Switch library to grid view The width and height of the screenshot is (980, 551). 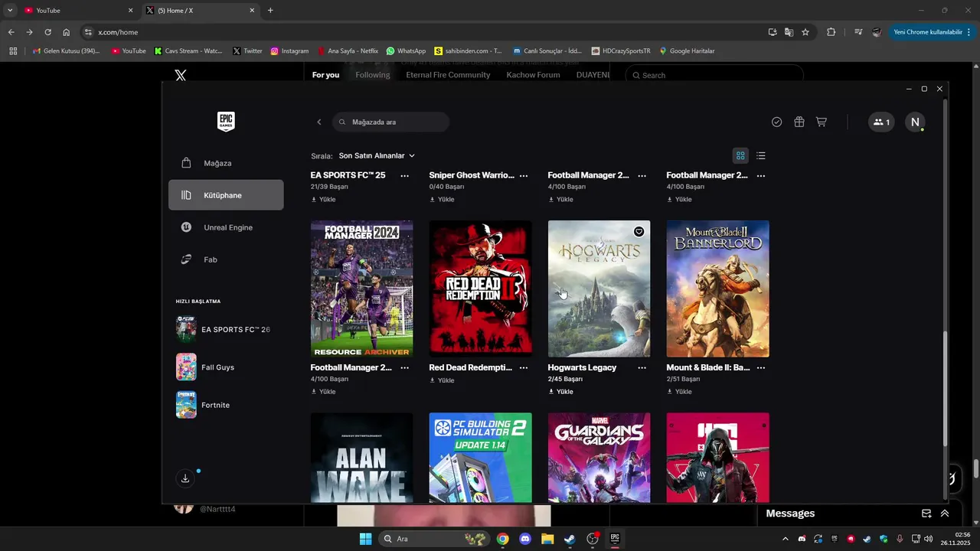740,155
